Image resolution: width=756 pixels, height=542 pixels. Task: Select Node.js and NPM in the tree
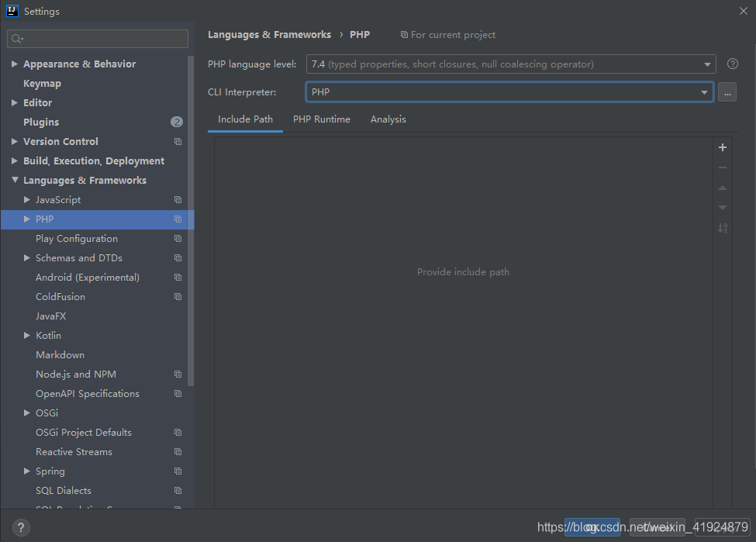[x=76, y=375]
